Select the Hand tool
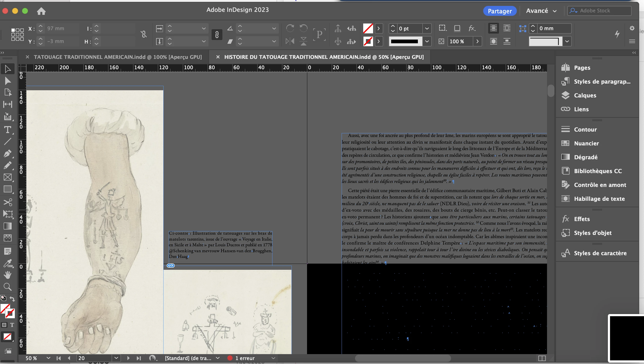 point(7,275)
